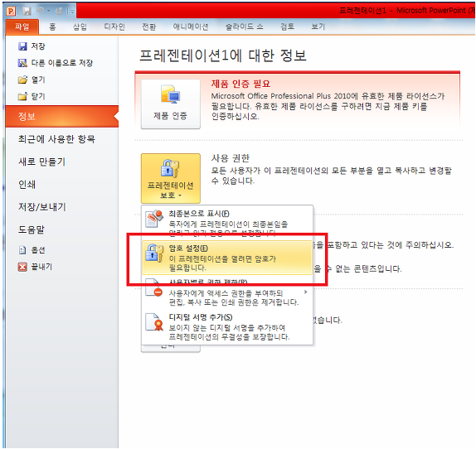Select 디지털 서명 추가 menu item

[227, 327]
